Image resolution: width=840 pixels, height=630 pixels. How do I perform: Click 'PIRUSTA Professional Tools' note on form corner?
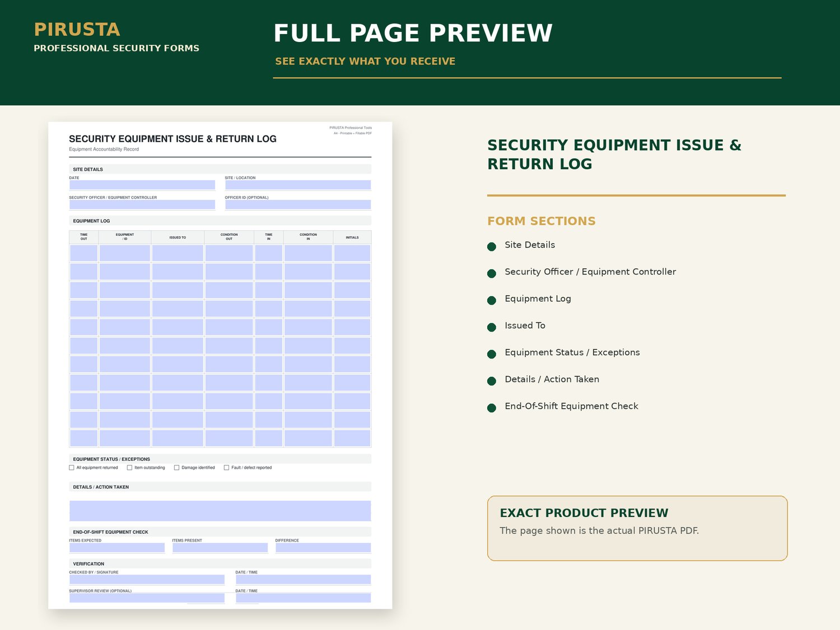pos(351,128)
